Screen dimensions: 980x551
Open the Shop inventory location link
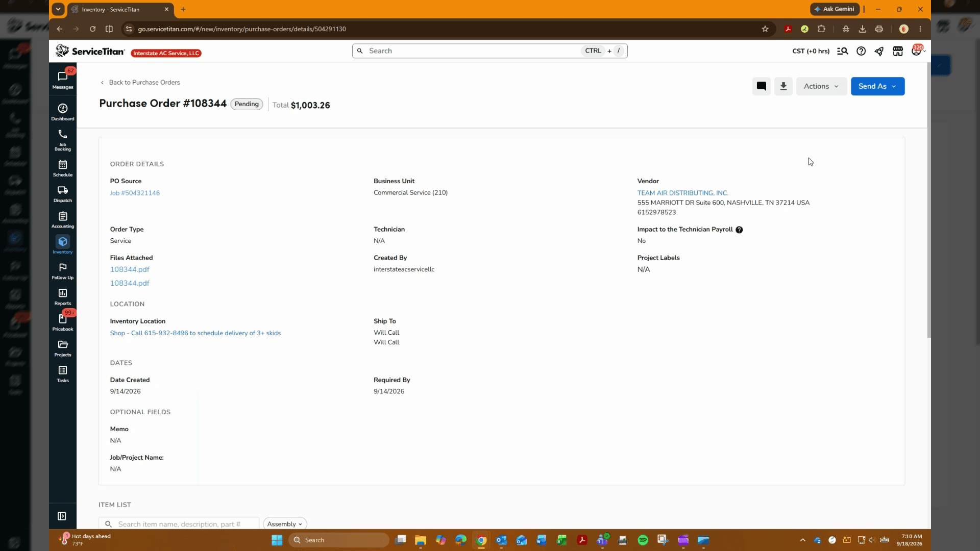(x=195, y=333)
